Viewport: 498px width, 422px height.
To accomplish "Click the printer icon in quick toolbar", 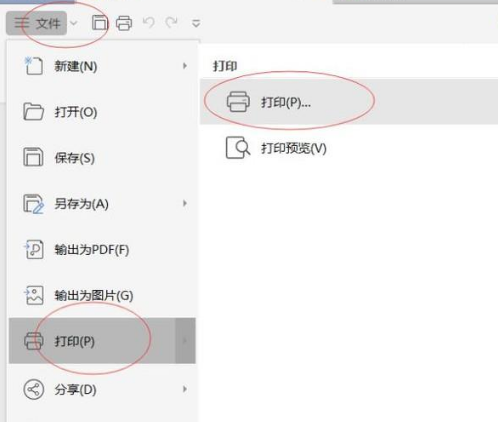I will pyautogui.click(x=124, y=23).
